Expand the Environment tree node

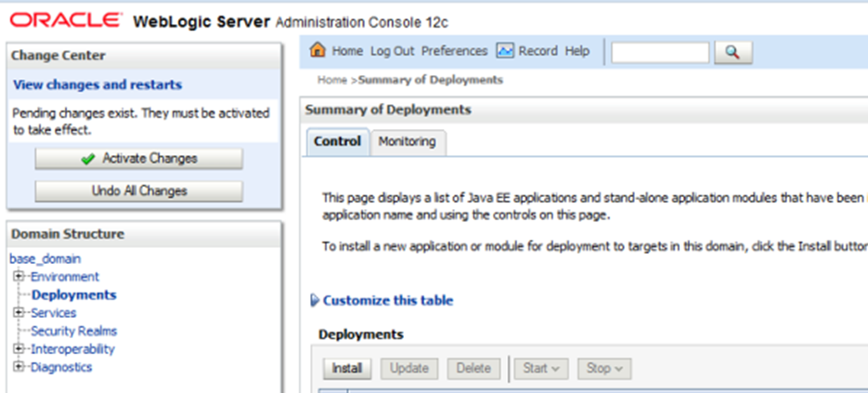19,276
